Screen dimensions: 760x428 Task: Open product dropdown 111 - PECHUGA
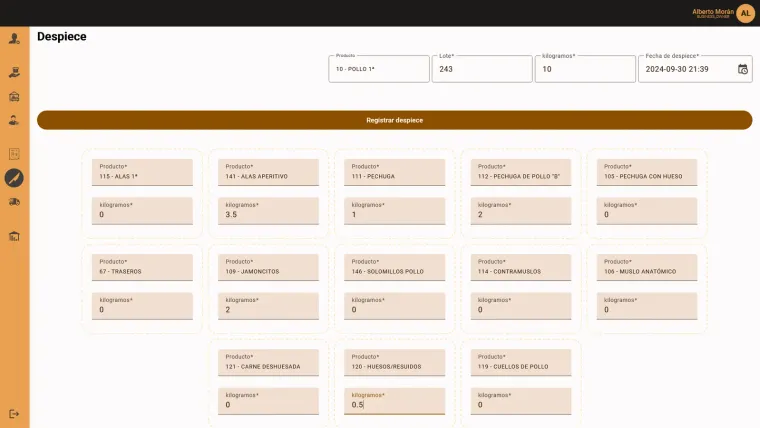coord(395,172)
